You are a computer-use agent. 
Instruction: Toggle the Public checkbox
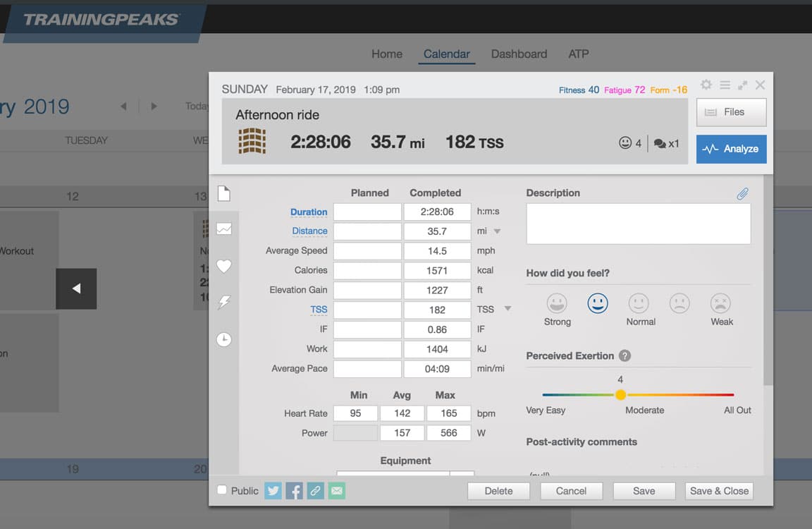[x=222, y=490]
